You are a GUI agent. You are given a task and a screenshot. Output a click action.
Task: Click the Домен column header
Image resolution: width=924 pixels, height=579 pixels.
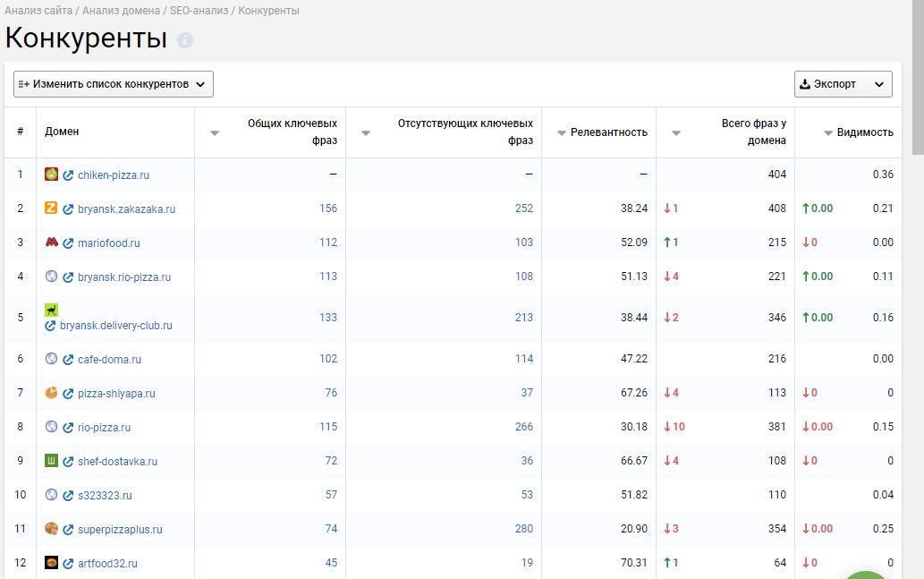coord(62,132)
